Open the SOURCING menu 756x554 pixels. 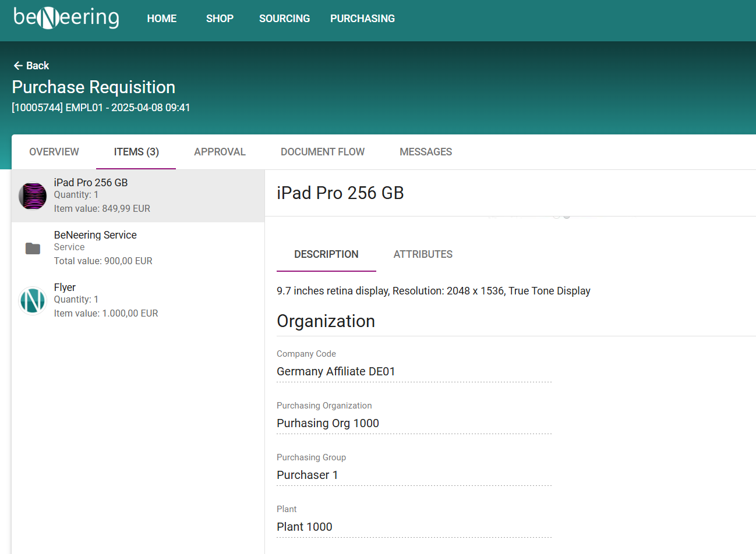click(284, 19)
